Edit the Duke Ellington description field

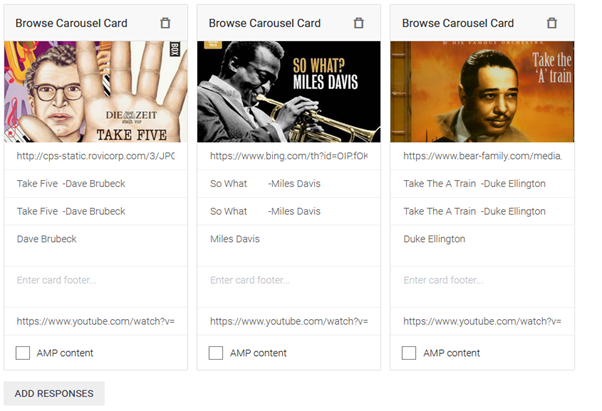click(482, 246)
